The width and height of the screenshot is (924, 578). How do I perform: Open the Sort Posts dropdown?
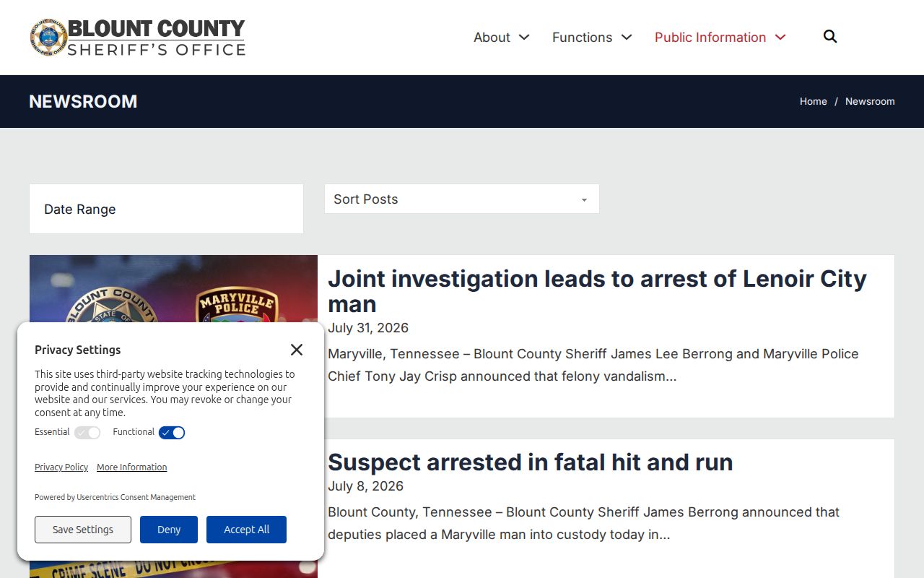coord(462,199)
